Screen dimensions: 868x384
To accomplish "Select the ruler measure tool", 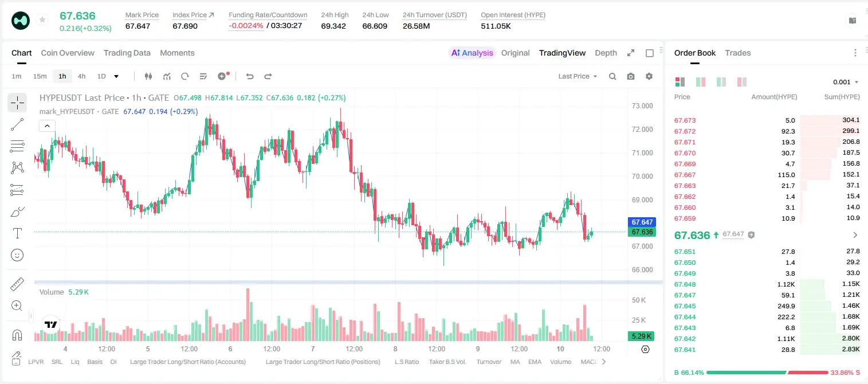I will [x=17, y=284].
